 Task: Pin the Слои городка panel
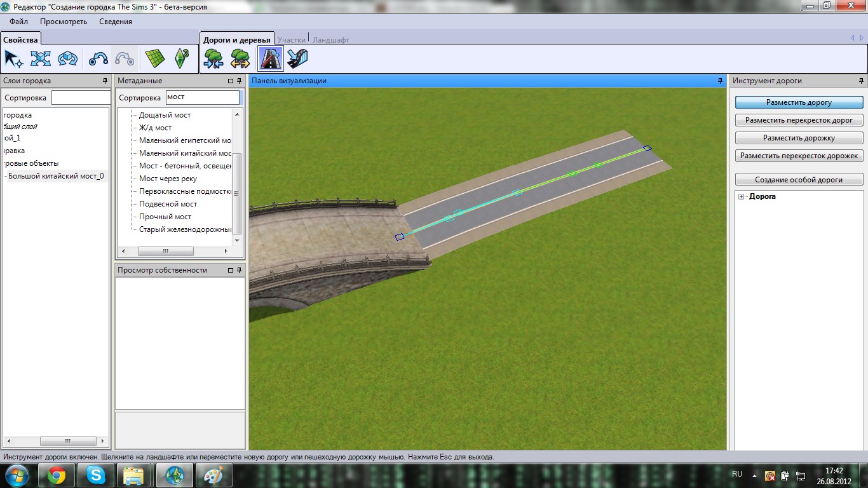click(105, 81)
